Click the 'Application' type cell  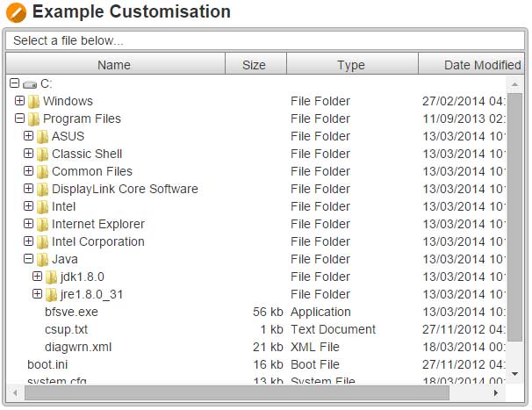(x=320, y=312)
